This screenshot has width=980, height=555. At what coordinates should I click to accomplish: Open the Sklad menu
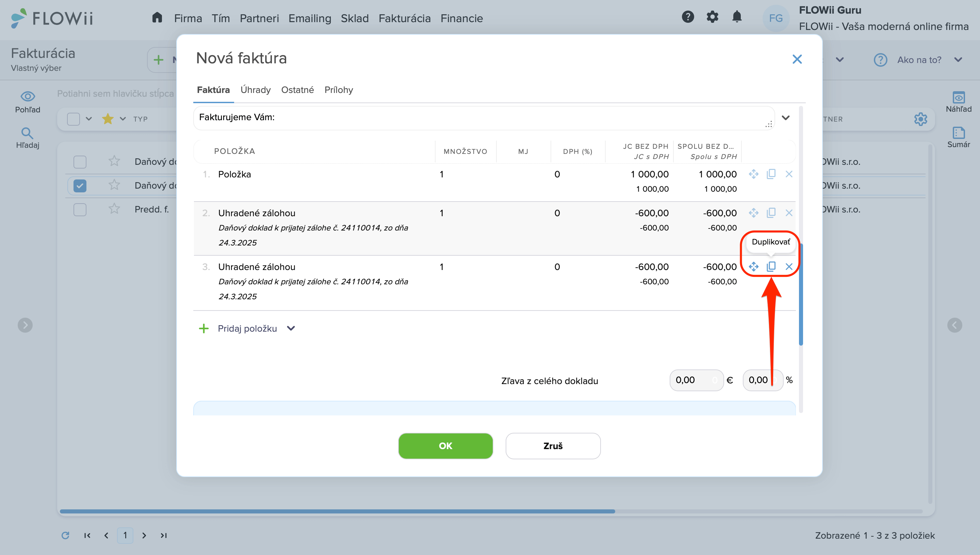[x=355, y=18]
